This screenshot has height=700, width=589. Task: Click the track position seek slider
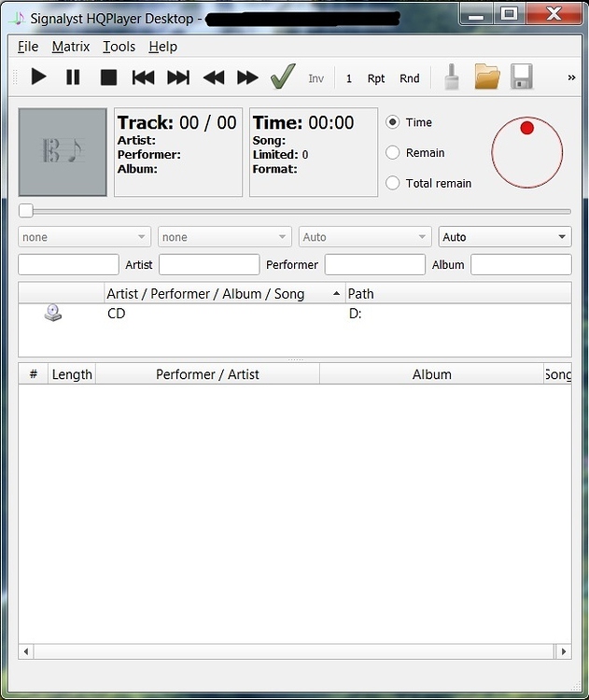(x=295, y=211)
